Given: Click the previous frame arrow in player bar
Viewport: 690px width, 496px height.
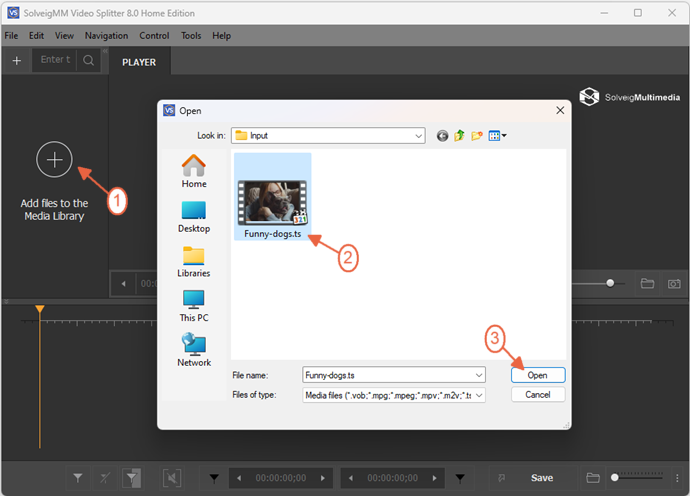Looking at the screenshot, I should [124, 284].
